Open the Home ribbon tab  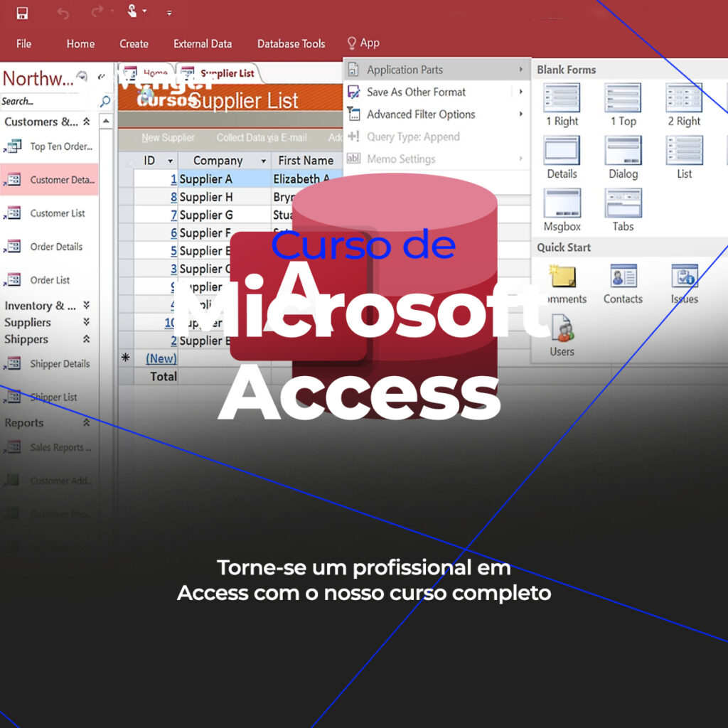pos(80,43)
